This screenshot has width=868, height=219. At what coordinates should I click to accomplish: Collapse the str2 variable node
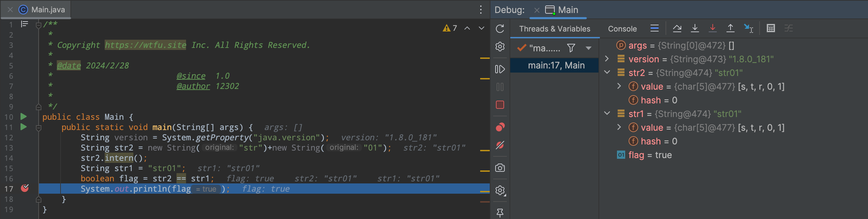pyautogui.click(x=607, y=73)
